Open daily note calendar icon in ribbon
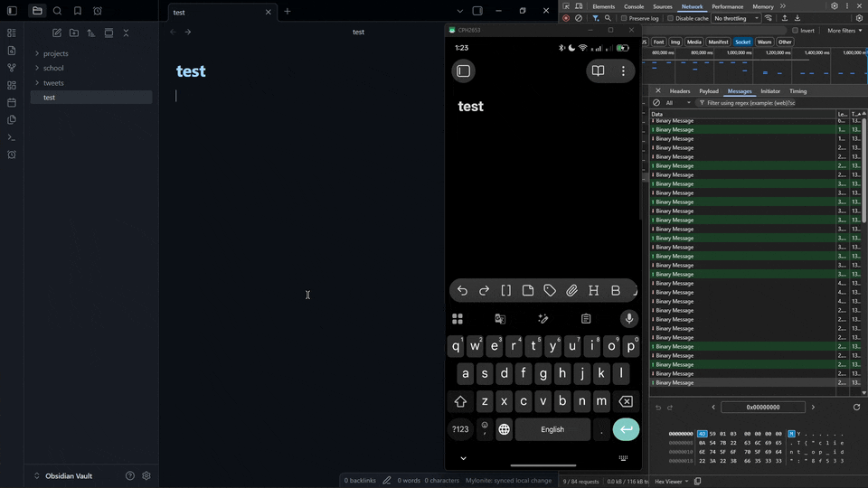 coord(12,102)
